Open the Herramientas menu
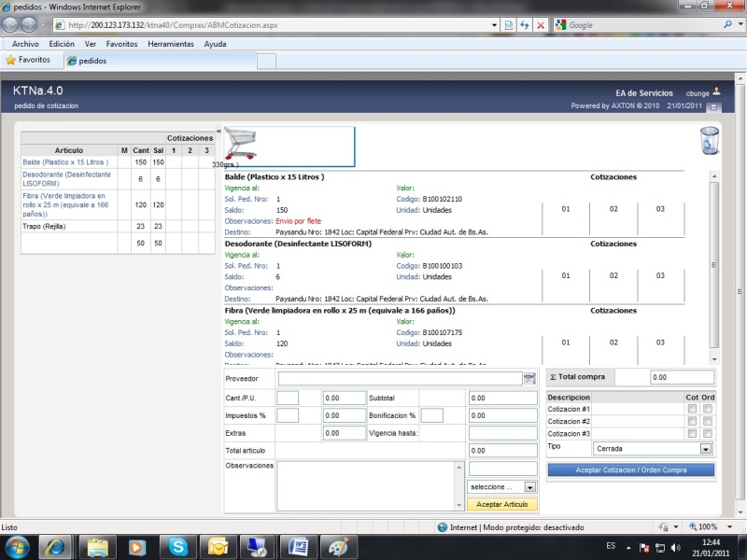 [x=171, y=44]
